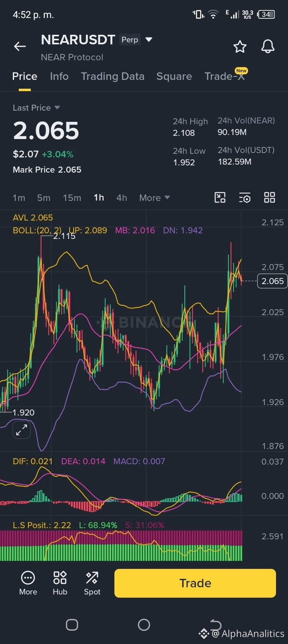
Task: Tap the L.S Posit.: 2.22 label
Action: [x=42, y=525]
